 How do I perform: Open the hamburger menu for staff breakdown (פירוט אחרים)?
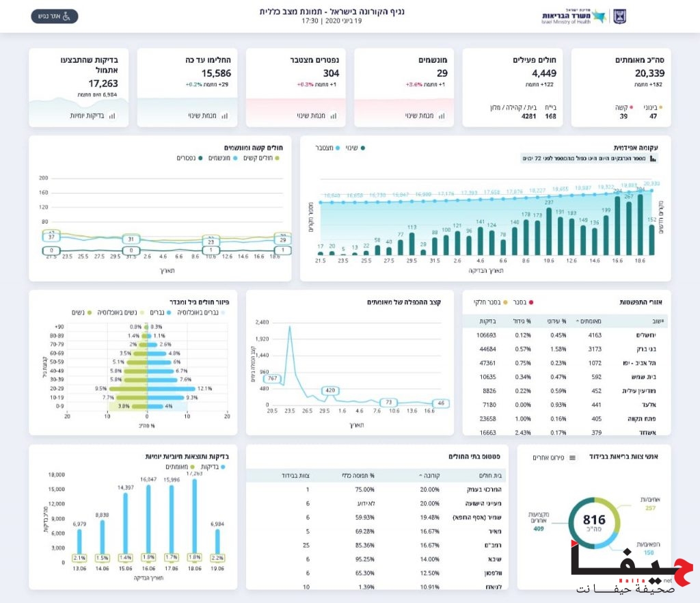tap(572, 457)
